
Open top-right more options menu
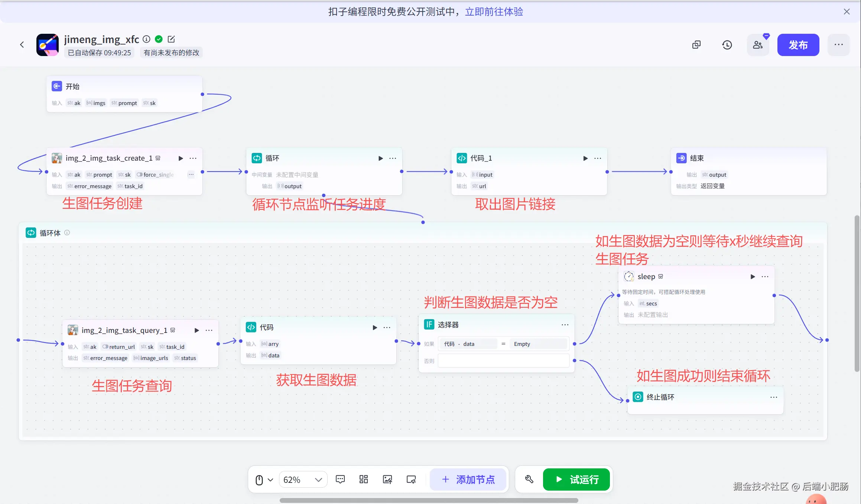click(x=838, y=45)
